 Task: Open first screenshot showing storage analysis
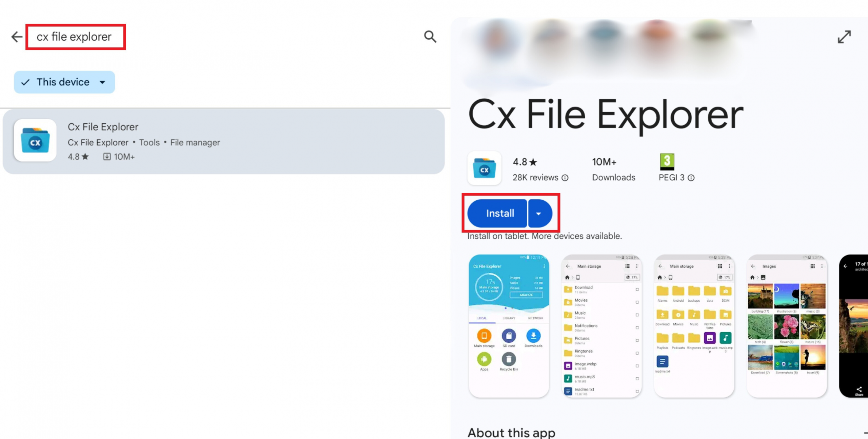tap(509, 326)
